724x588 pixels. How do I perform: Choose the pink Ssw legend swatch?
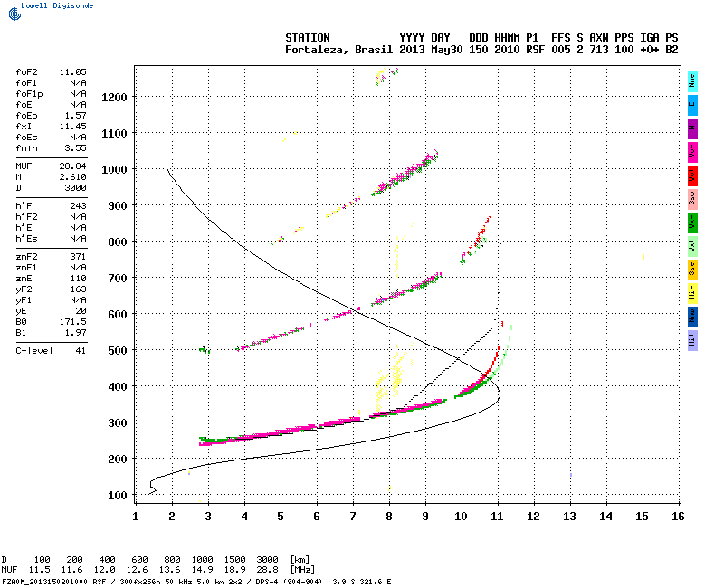[692, 199]
